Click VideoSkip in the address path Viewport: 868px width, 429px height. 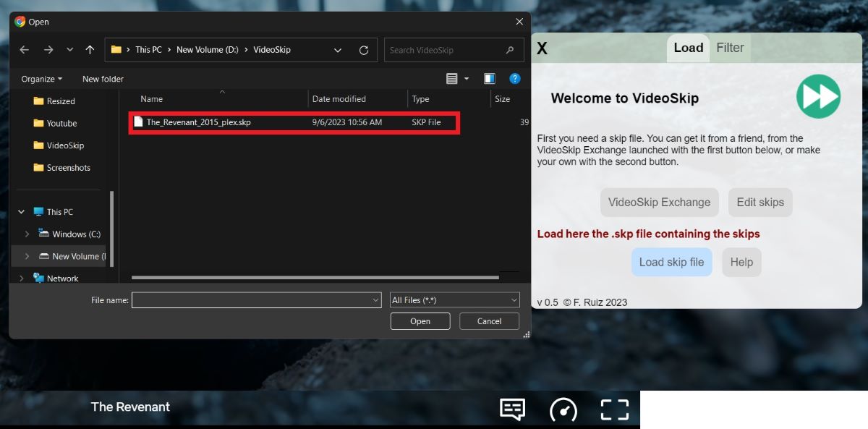pos(271,50)
